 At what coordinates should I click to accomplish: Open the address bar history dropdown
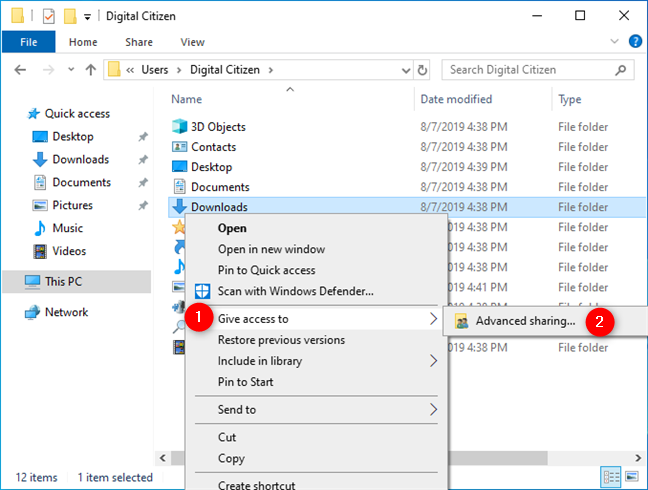tap(406, 70)
